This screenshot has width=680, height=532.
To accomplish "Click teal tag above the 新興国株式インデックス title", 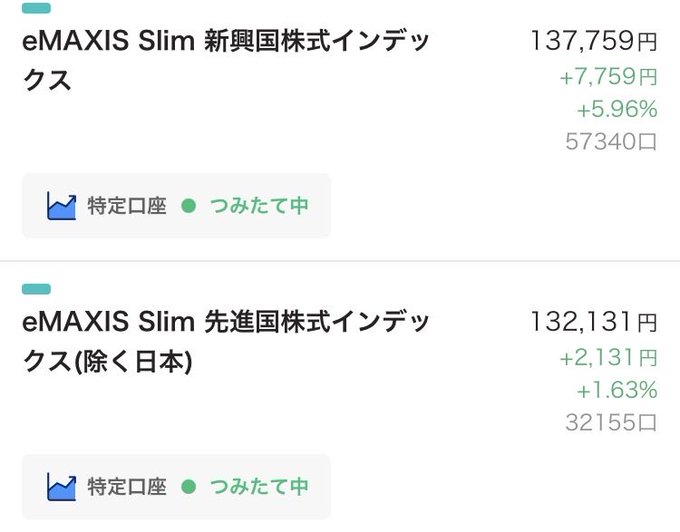I will (36, 8).
